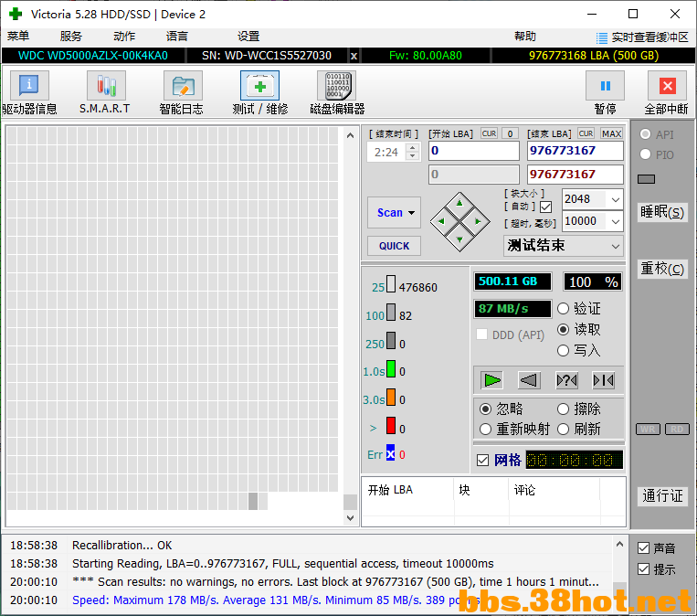Click the RD indicator button
The image size is (697, 616).
pos(677,429)
